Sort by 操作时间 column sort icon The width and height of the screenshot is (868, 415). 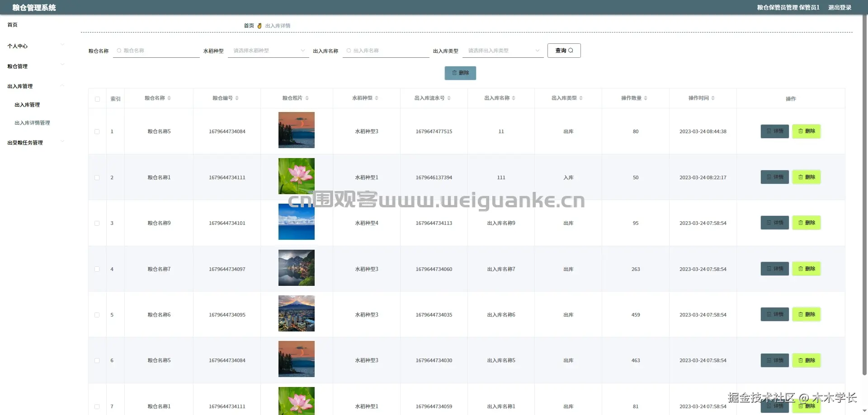tap(713, 98)
